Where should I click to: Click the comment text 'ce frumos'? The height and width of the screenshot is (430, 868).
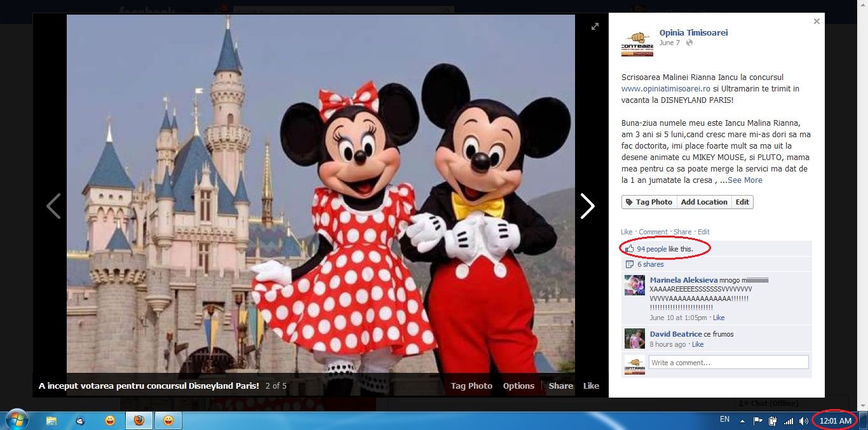pos(719,334)
